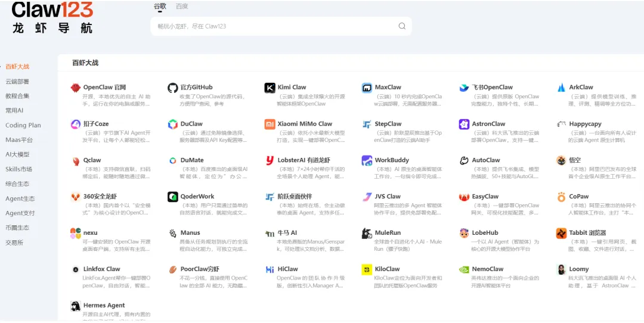The image size is (644, 323).
Task: Open the Manus link title
Action: coord(190,232)
